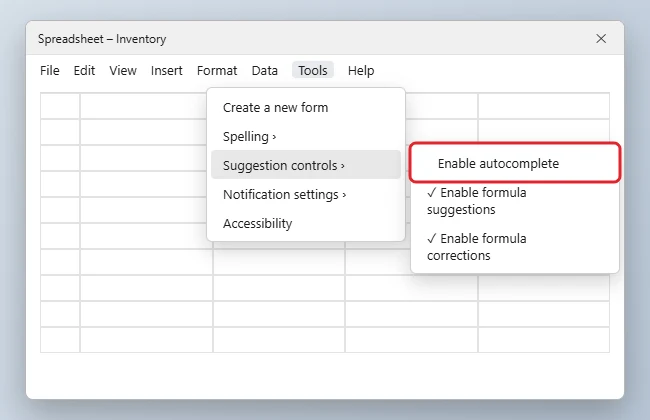Open the Format menu
Screen dimensions: 650x420
(x=217, y=70)
